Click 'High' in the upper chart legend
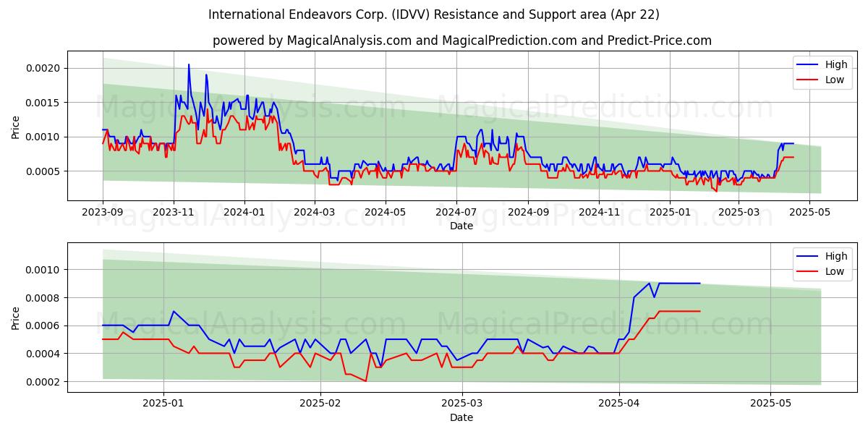The height and width of the screenshot is (434, 868). coord(836,64)
